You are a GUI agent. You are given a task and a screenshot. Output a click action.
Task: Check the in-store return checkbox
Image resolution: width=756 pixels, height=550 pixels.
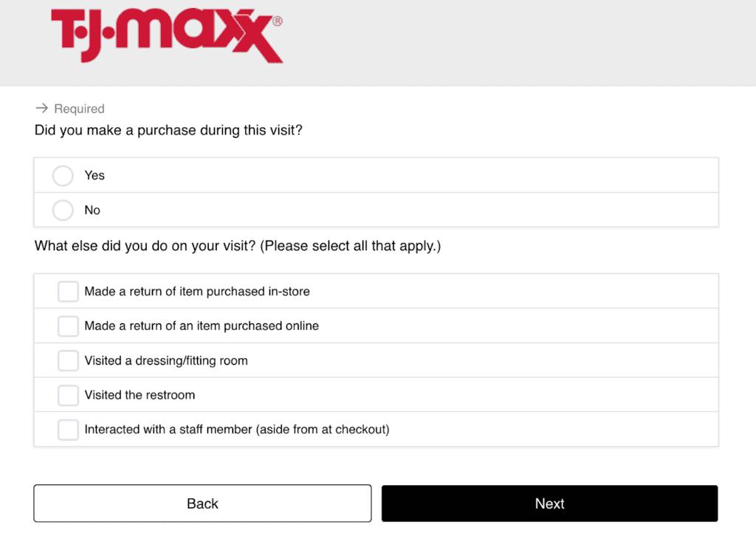tap(68, 292)
